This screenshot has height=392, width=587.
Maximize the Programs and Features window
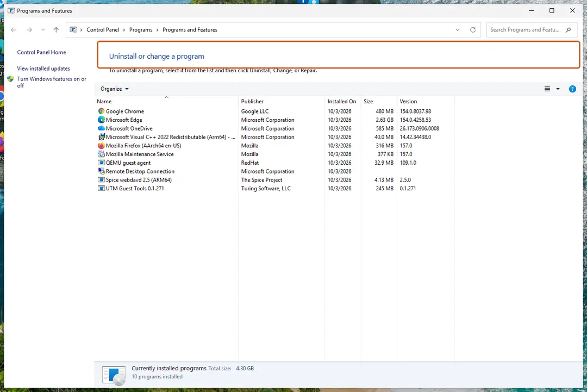[552, 10]
